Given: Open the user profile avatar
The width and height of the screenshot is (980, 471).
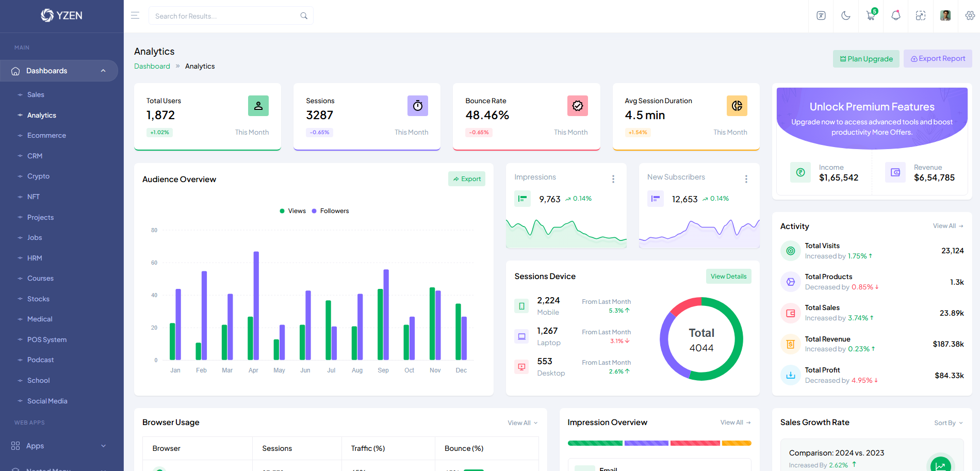Looking at the screenshot, I should (945, 15).
